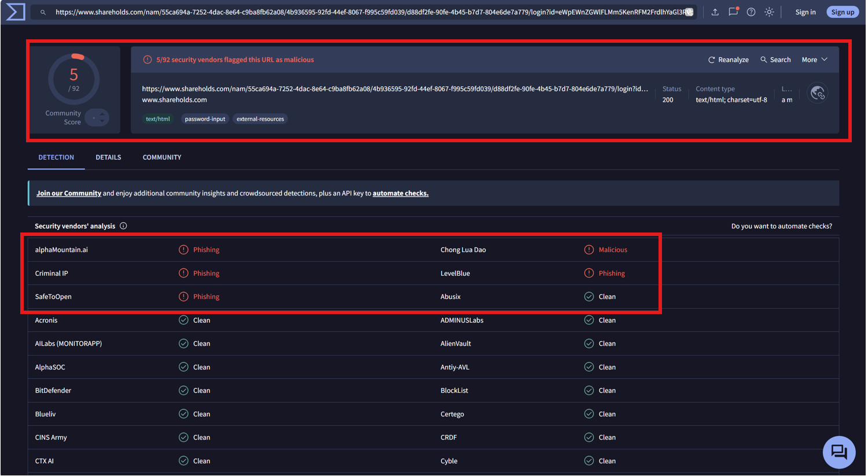
Task: Click the clean checkmark icon for CRDF
Action: pos(589,437)
